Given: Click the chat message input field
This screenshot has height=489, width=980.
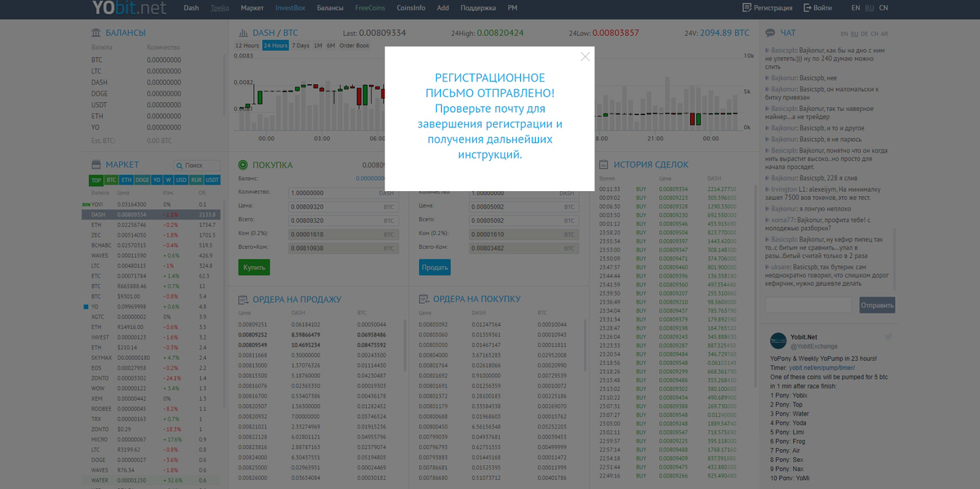Looking at the screenshot, I should click(x=808, y=305).
